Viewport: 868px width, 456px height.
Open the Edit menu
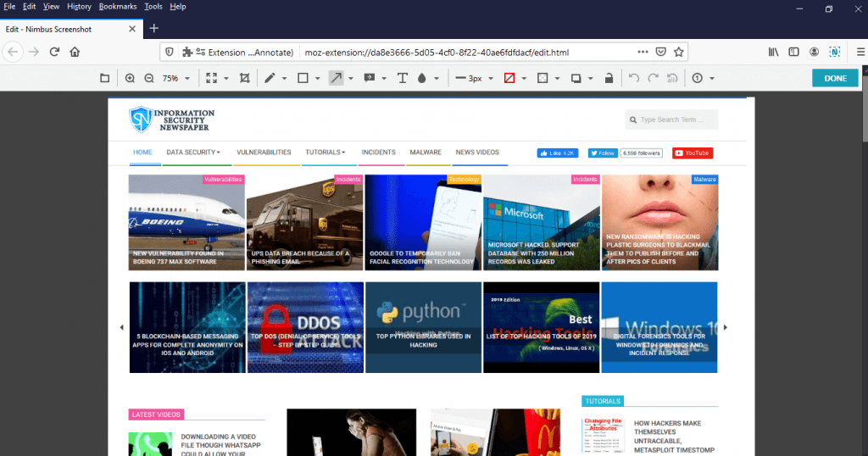point(29,7)
